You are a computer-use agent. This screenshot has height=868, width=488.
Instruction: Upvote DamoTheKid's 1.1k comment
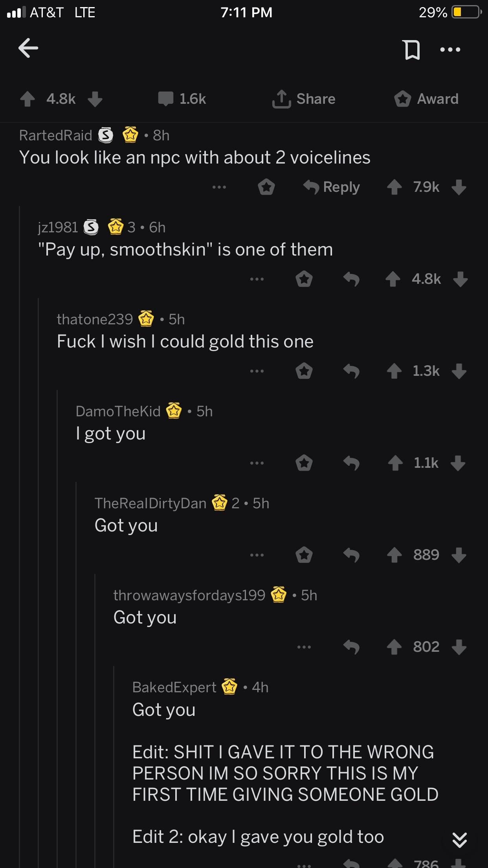[x=395, y=463]
